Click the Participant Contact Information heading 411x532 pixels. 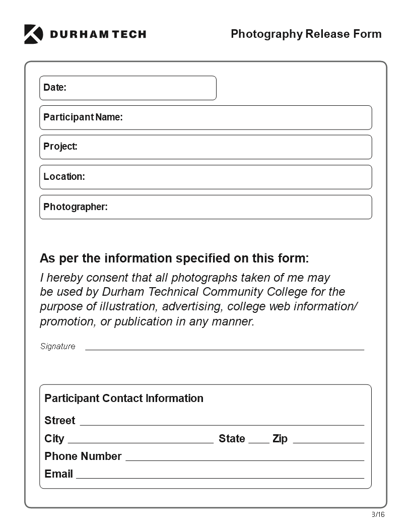[124, 398]
